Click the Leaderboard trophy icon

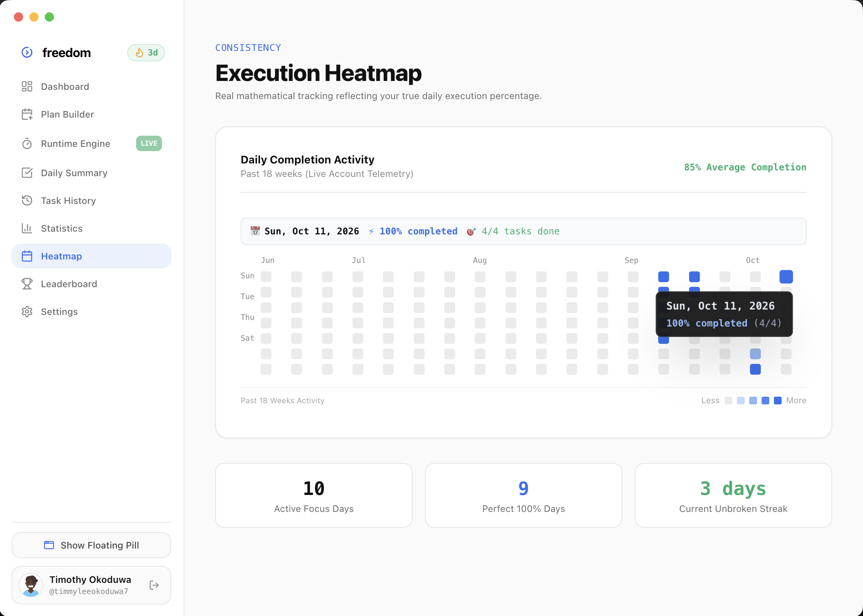tap(27, 284)
